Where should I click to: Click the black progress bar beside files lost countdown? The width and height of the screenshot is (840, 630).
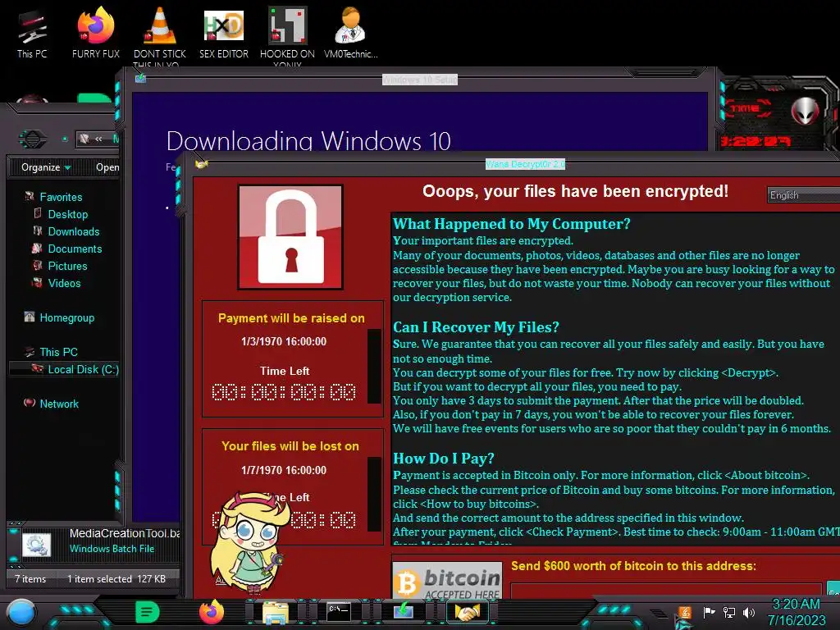[374, 494]
